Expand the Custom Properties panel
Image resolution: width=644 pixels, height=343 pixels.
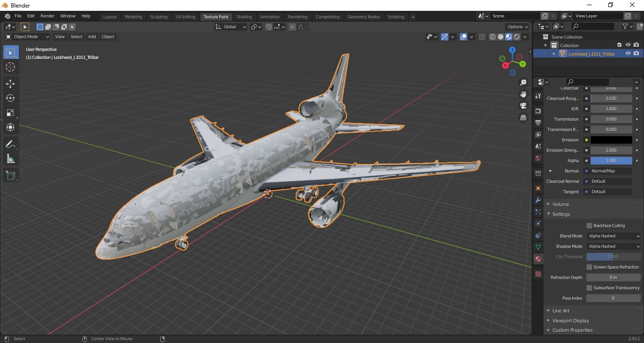[572, 330]
